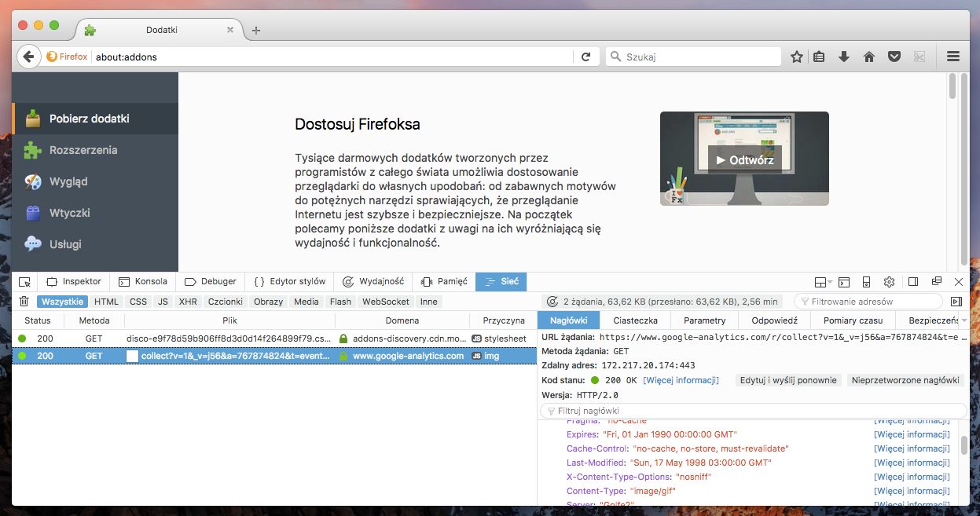Click the element picker icon in devtools
980x516 pixels.
tap(24, 281)
